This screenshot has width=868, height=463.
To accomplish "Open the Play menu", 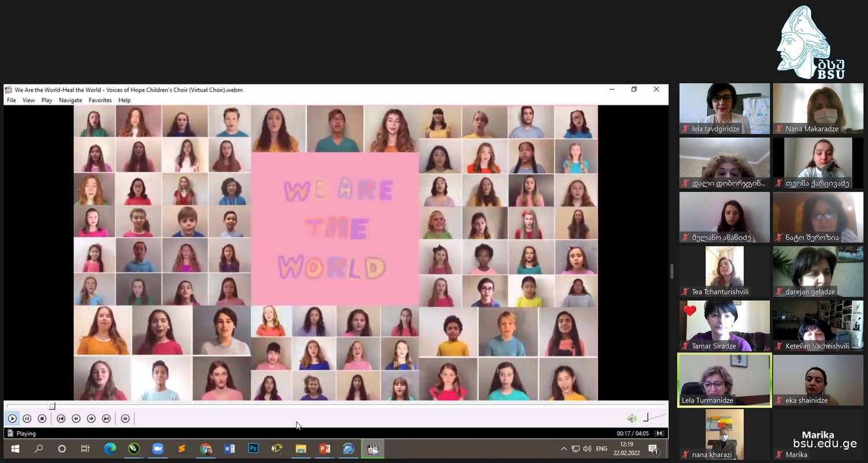I will pyautogui.click(x=47, y=100).
